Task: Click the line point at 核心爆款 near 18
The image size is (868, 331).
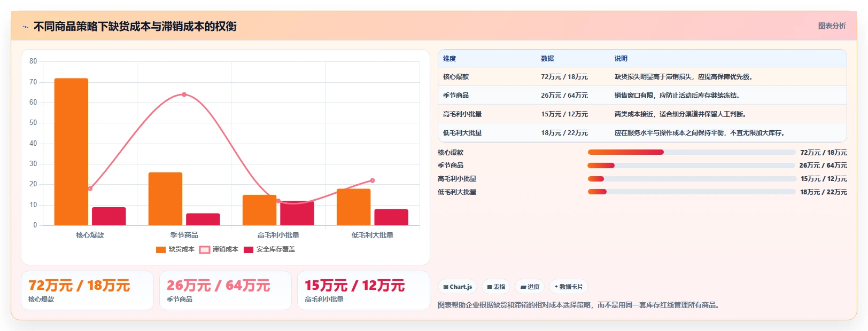Action: coord(90,188)
